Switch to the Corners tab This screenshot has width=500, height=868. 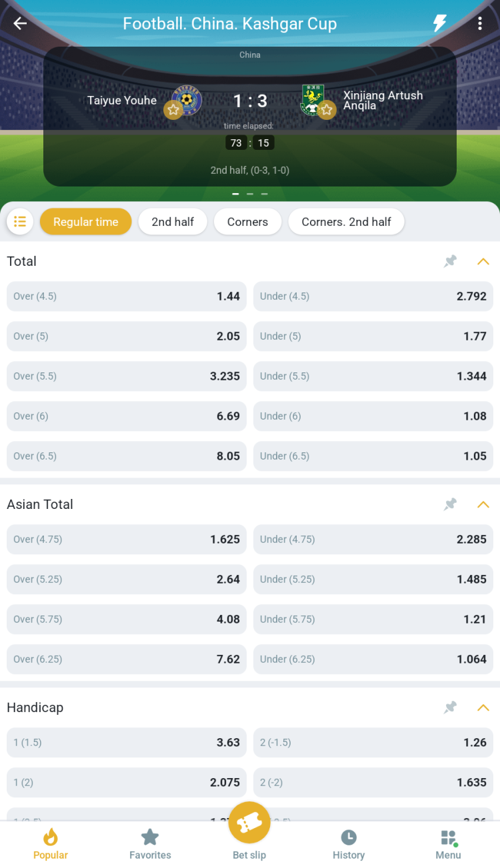(247, 222)
